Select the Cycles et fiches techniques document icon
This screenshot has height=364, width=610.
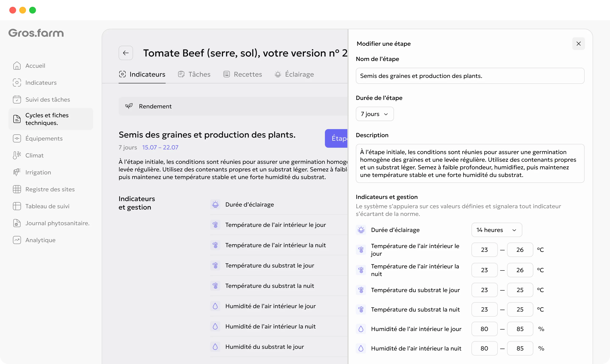(x=17, y=119)
